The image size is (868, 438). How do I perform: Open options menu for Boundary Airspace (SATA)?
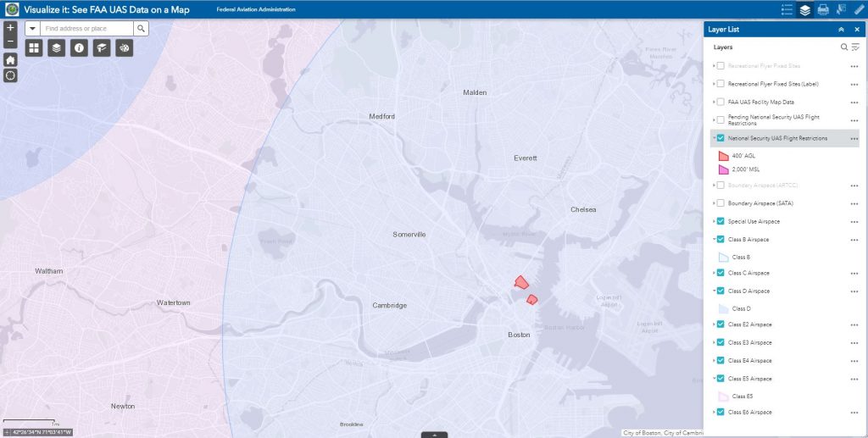click(x=854, y=203)
